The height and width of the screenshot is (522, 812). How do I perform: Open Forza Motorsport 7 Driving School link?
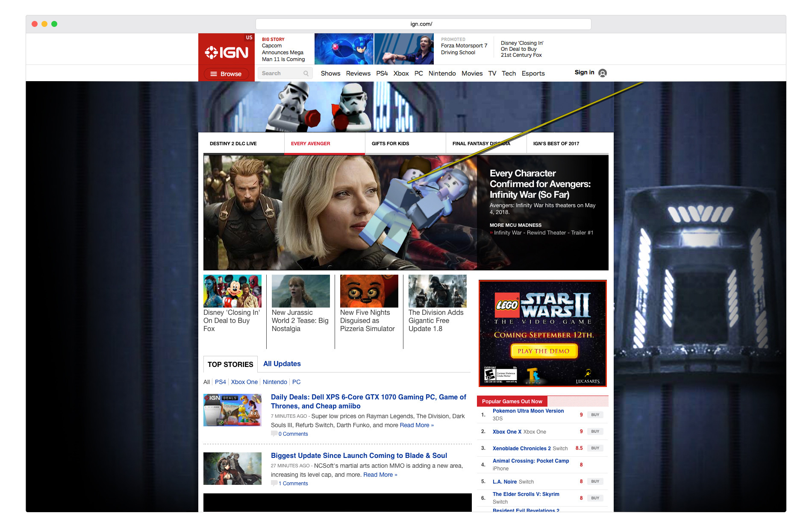(x=464, y=49)
